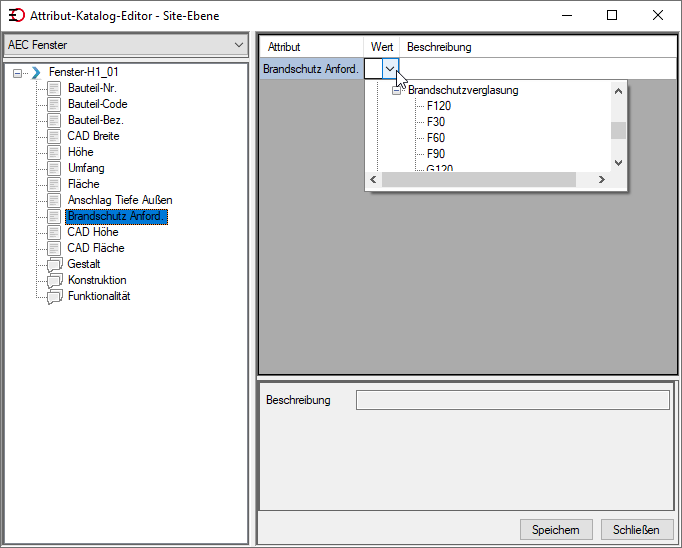Choose value F30 from the list

[436, 122]
